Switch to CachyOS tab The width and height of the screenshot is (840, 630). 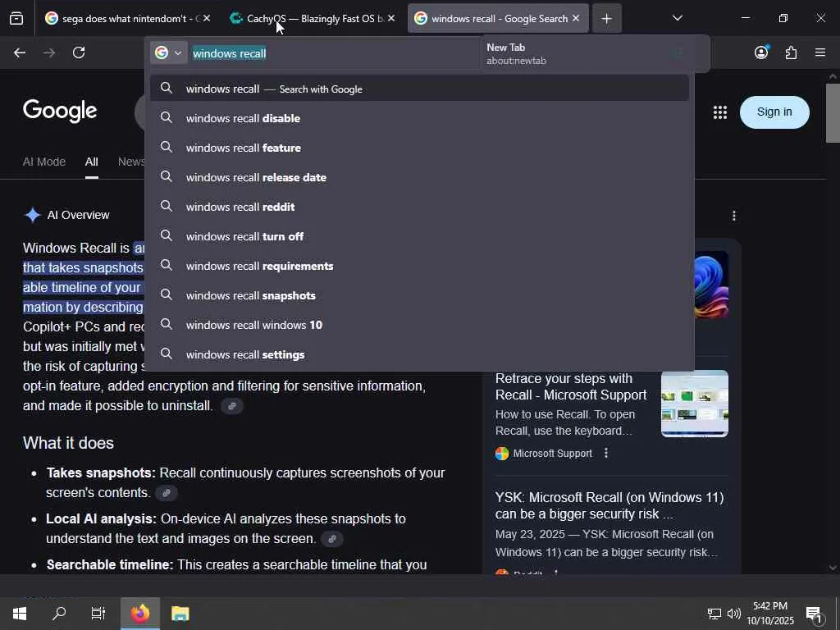[x=313, y=19]
